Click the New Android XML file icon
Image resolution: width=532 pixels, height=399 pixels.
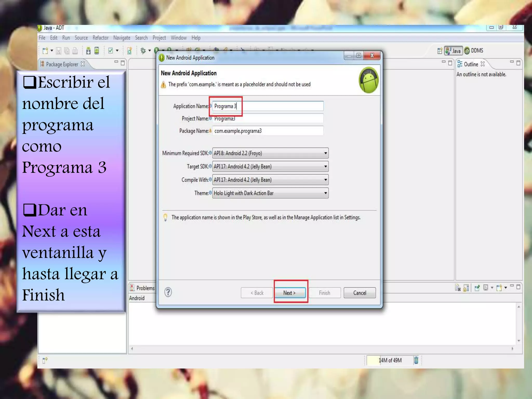(129, 51)
